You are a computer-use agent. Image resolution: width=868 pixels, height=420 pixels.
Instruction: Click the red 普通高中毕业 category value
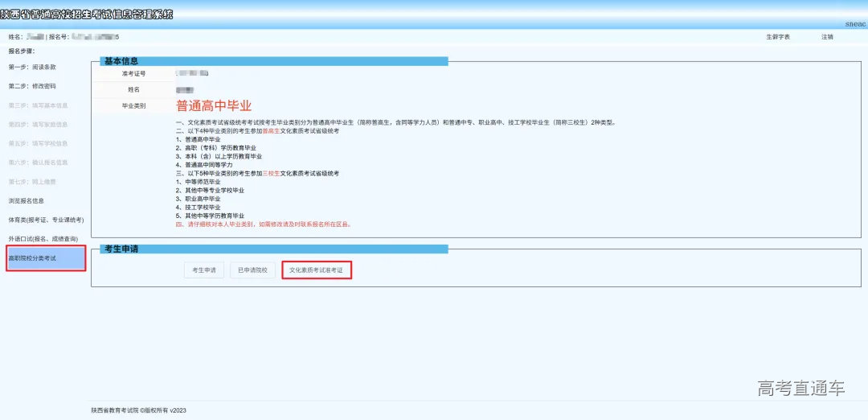pos(214,106)
